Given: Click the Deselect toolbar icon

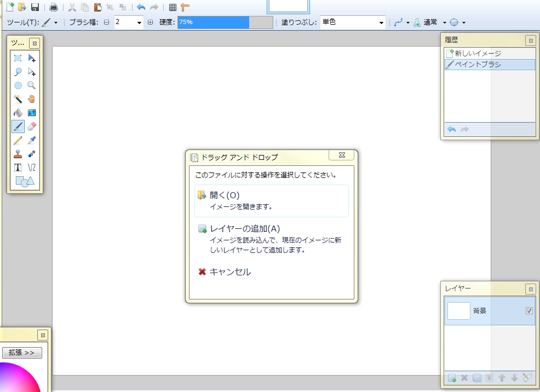Looking at the screenshot, I should [x=122, y=7].
